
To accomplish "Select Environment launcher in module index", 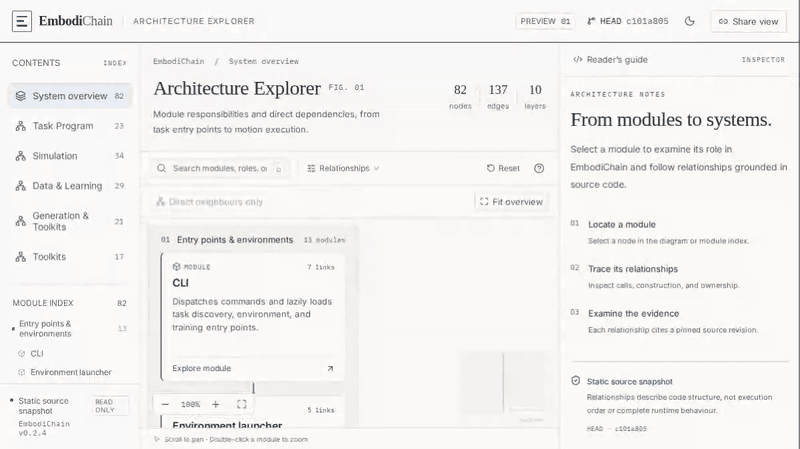I will (71, 372).
